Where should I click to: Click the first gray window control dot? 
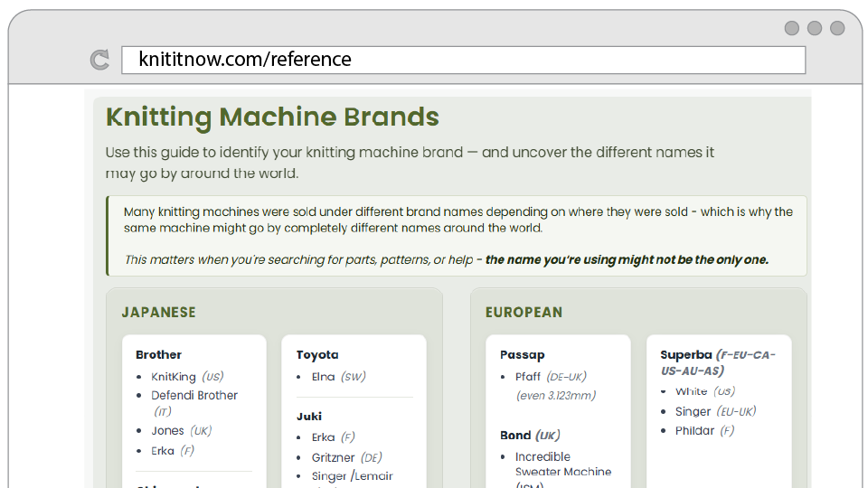(x=792, y=28)
